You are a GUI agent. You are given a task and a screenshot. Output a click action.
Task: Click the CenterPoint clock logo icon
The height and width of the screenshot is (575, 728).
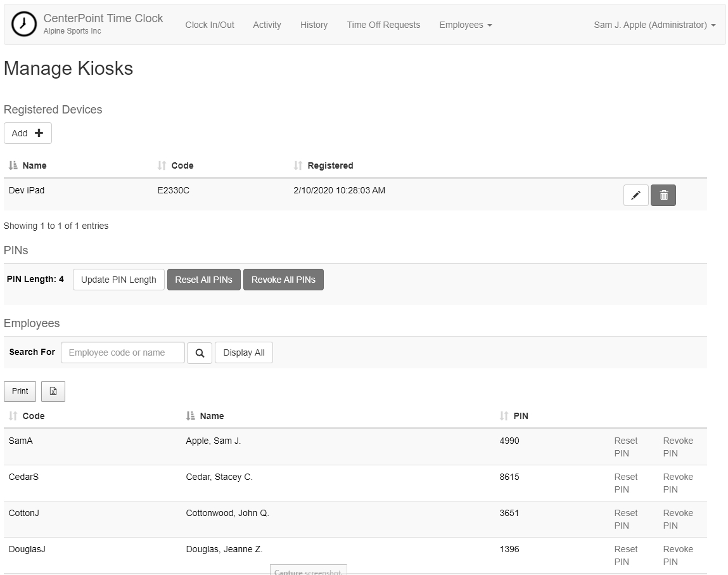point(24,24)
